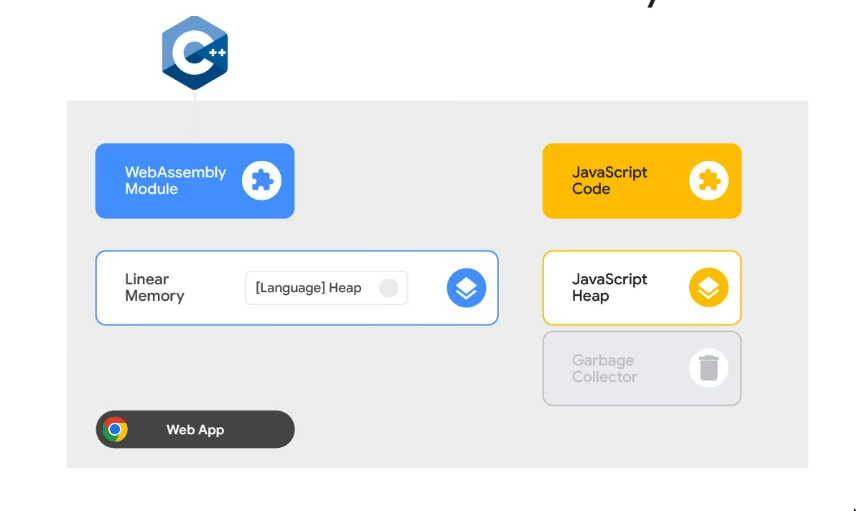Click the blue layers icon in Linear Memory

(x=466, y=288)
